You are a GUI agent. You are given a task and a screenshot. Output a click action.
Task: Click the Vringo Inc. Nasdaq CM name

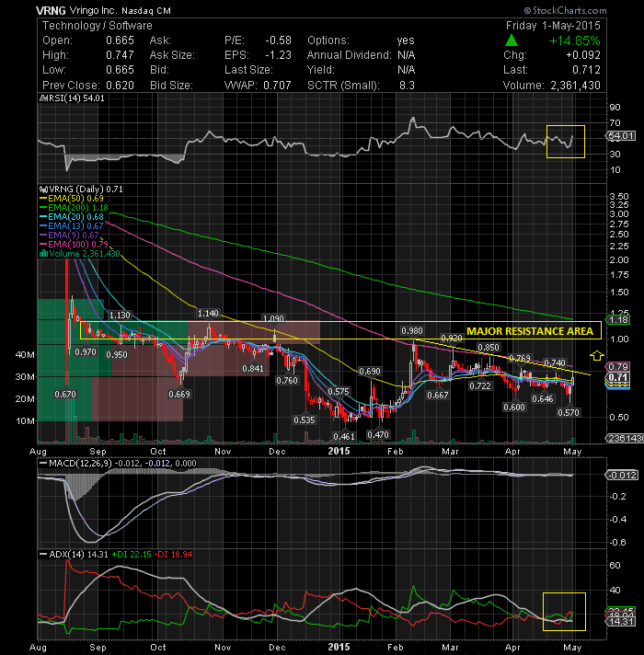(x=121, y=10)
